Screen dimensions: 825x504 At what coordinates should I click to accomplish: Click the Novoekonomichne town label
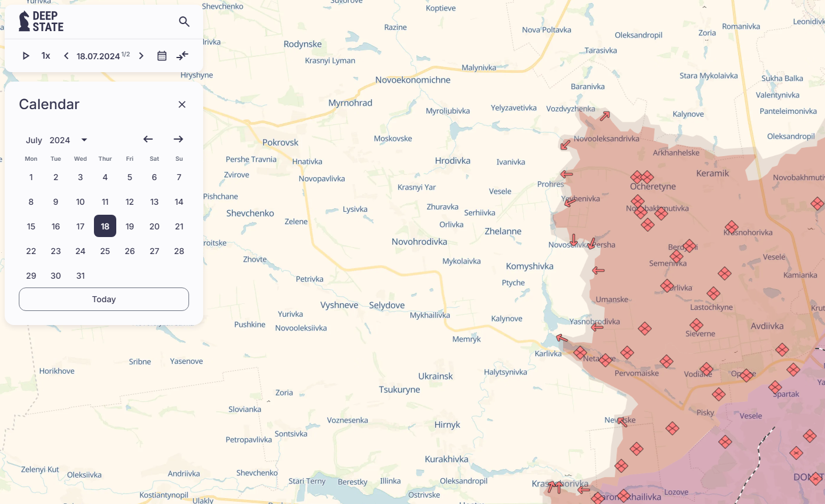[x=413, y=80]
